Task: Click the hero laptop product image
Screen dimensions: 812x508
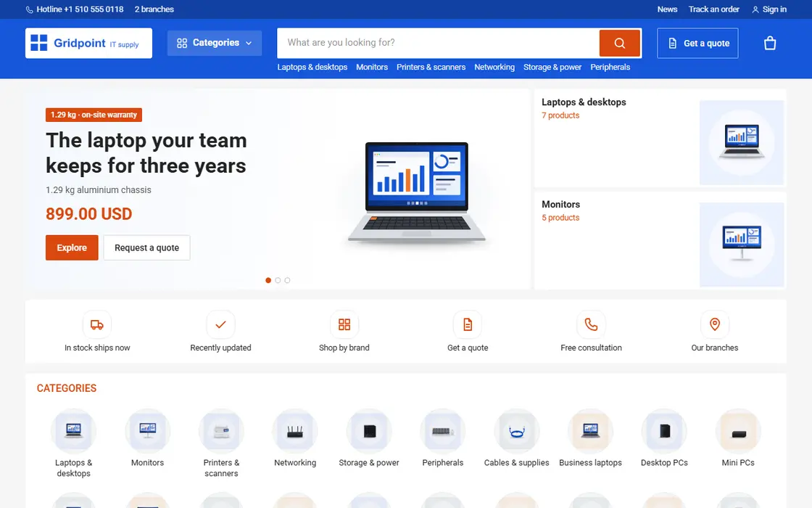Action: click(417, 192)
